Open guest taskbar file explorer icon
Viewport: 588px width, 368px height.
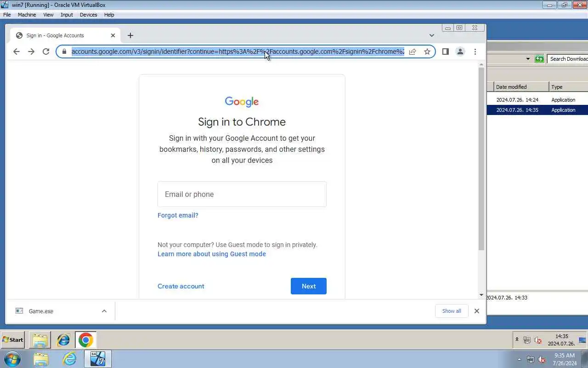point(40,340)
